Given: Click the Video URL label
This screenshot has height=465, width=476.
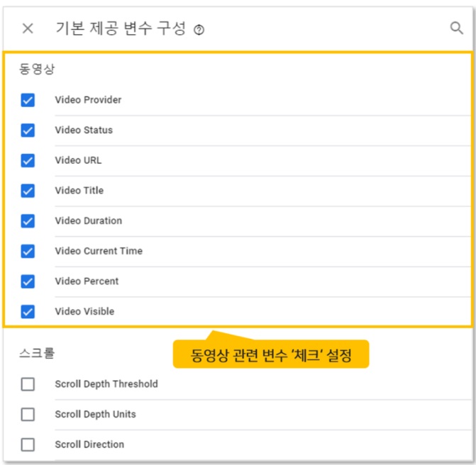Looking at the screenshot, I should coord(78,160).
